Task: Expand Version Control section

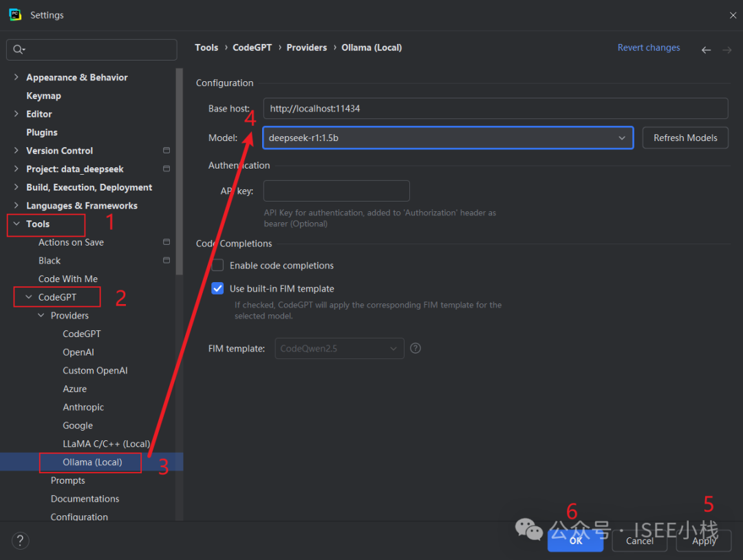Action: click(x=16, y=150)
